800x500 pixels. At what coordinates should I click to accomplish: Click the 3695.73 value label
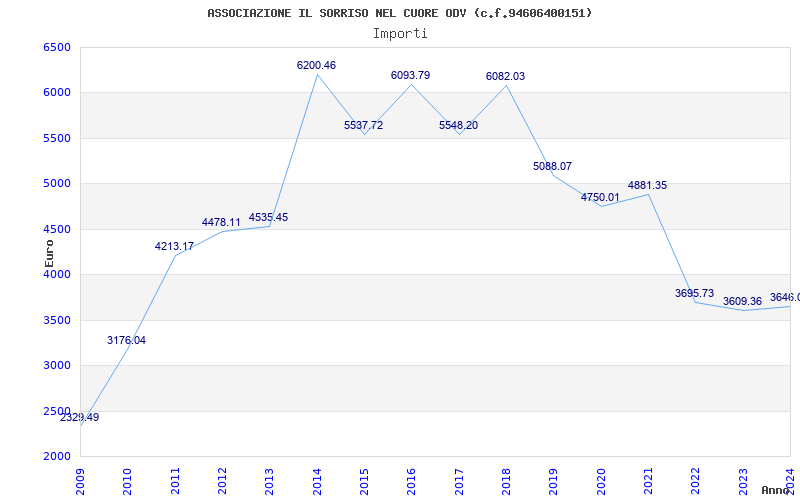[694, 293]
